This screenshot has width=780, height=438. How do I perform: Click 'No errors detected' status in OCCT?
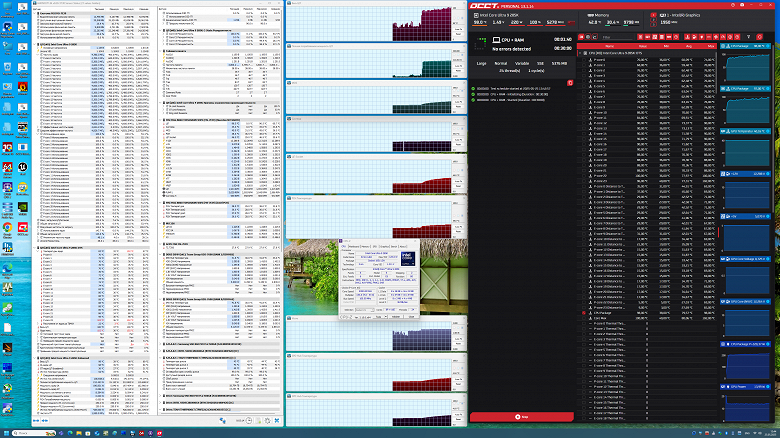[511, 49]
